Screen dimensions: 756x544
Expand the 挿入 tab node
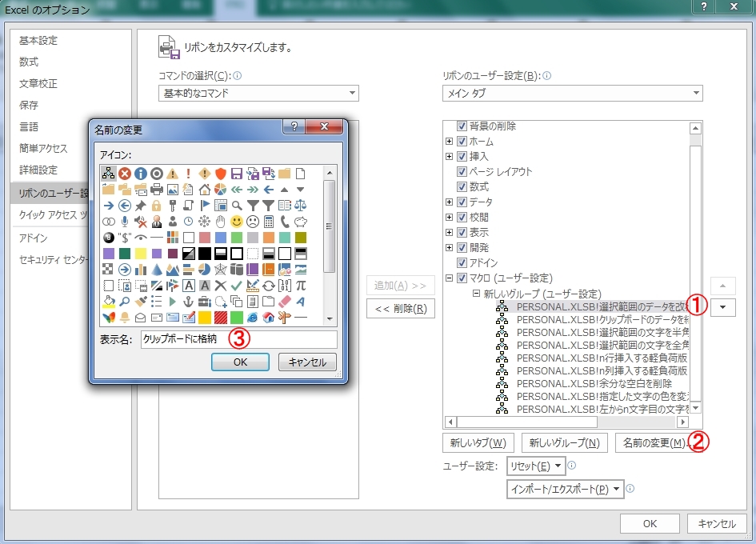[449, 156]
